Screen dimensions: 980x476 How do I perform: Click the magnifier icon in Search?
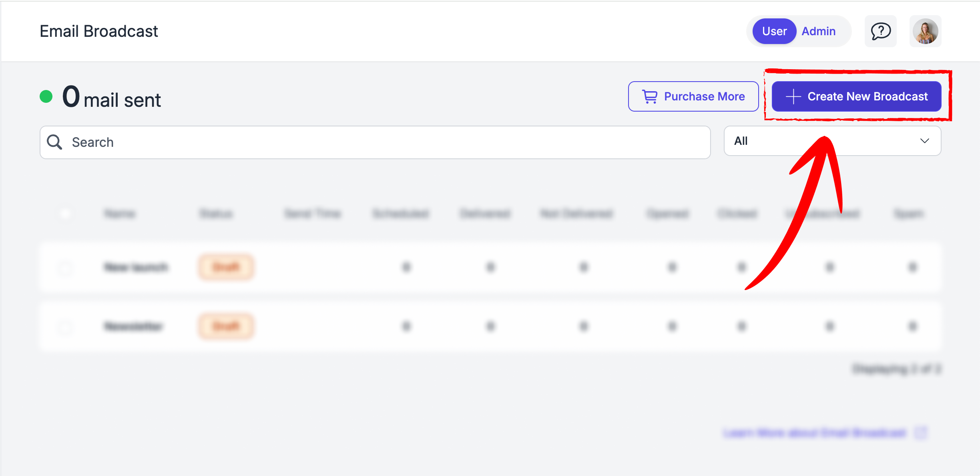[x=54, y=142]
